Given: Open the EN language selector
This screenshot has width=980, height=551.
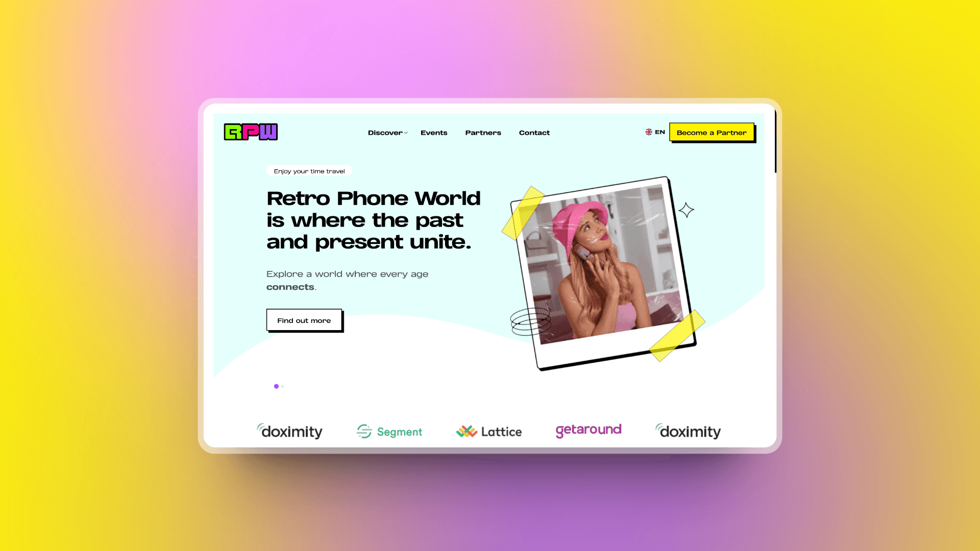Looking at the screenshot, I should click(655, 132).
